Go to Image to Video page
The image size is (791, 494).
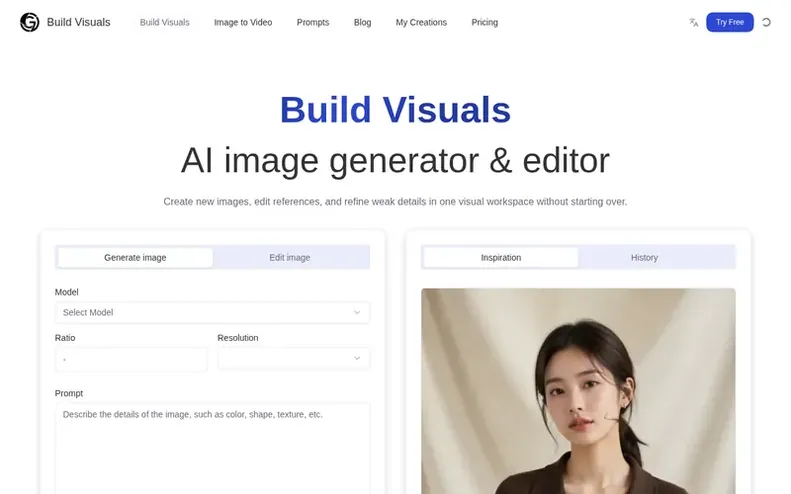(x=243, y=22)
